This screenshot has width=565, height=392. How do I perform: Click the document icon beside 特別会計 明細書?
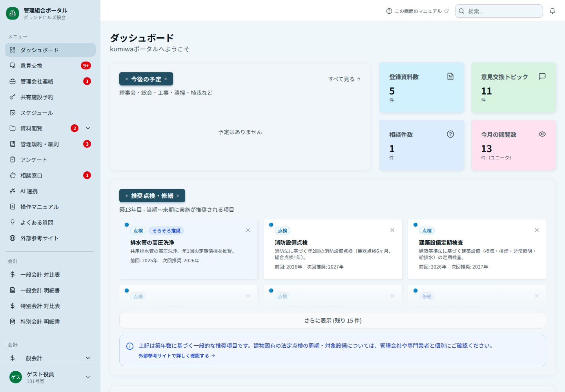[13, 321]
